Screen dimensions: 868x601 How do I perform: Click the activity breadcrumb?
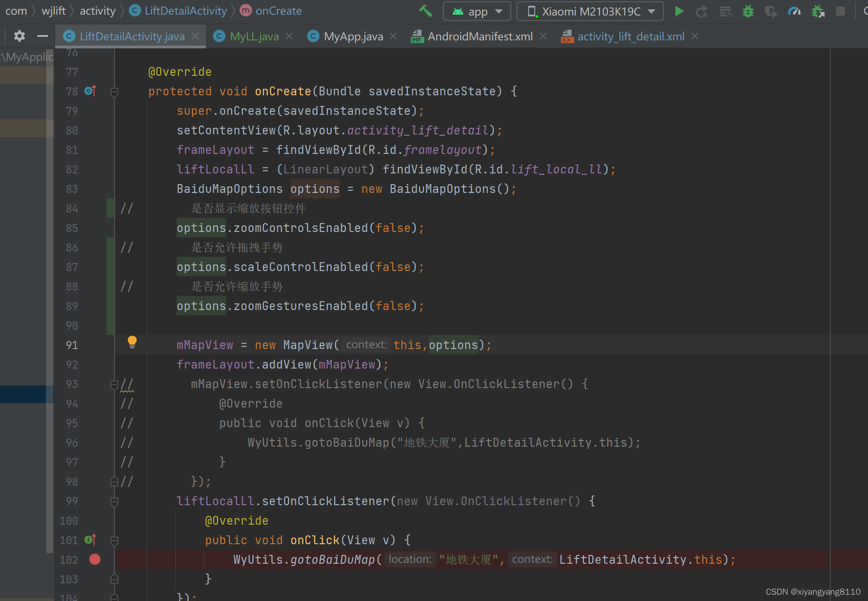click(97, 11)
